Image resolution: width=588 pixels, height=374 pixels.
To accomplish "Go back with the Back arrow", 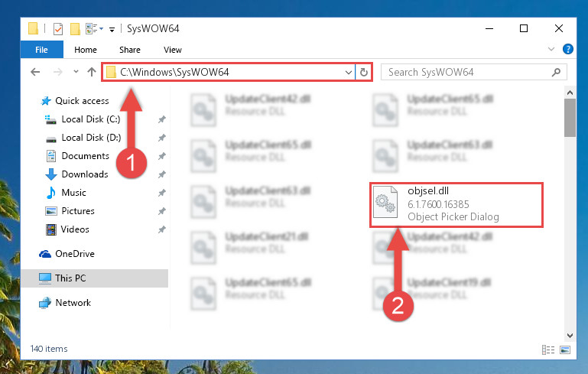I will pyautogui.click(x=35, y=72).
